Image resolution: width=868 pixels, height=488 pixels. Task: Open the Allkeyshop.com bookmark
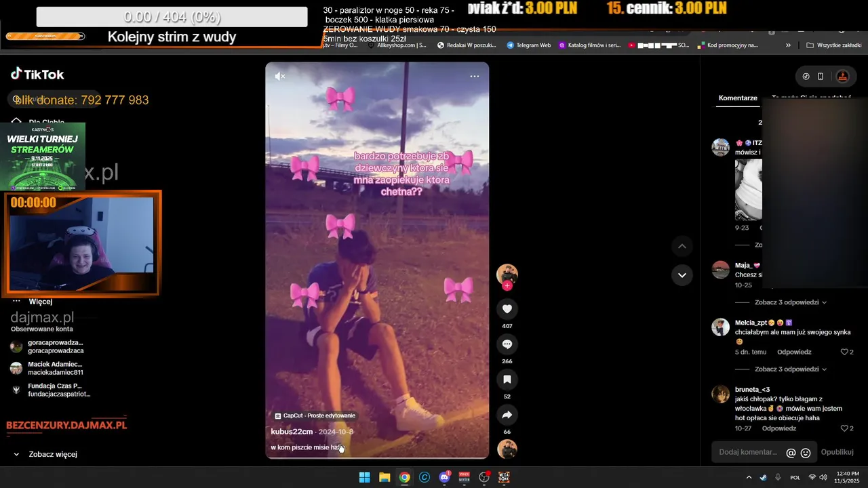399,45
